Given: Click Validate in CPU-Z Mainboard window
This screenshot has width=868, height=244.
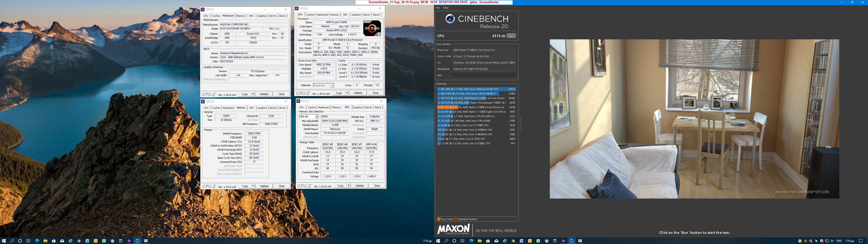Looking at the screenshot, I should pyautogui.click(x=264, y=94).
